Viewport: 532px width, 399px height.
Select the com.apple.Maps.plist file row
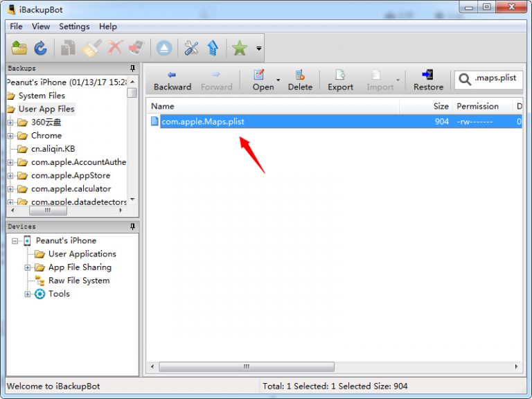coord(336,121)
